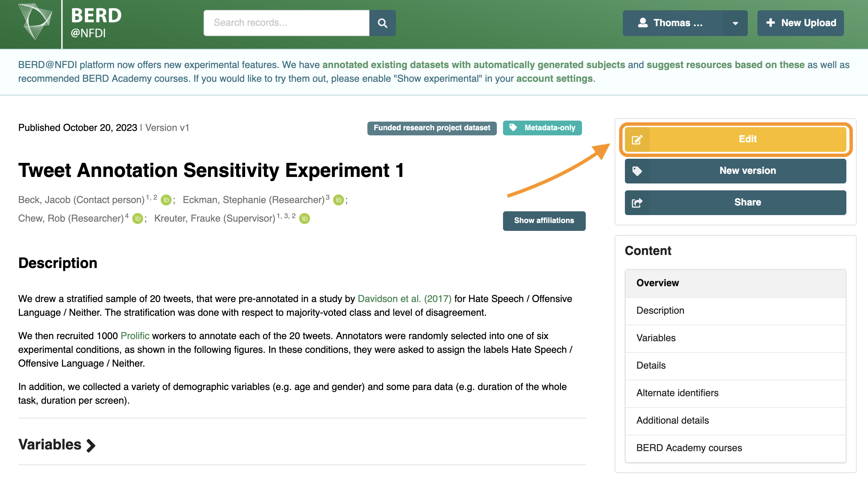Open suggest resources based on these link

(x=726, y=65)
